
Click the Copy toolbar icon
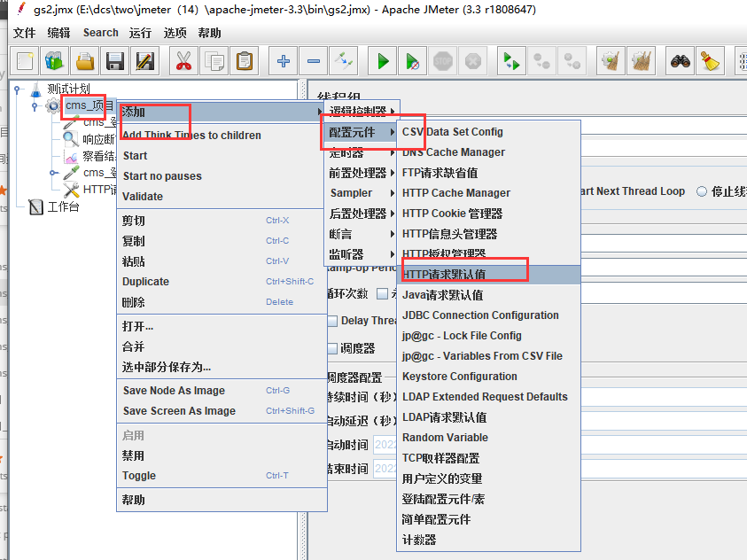pos(214,61)
